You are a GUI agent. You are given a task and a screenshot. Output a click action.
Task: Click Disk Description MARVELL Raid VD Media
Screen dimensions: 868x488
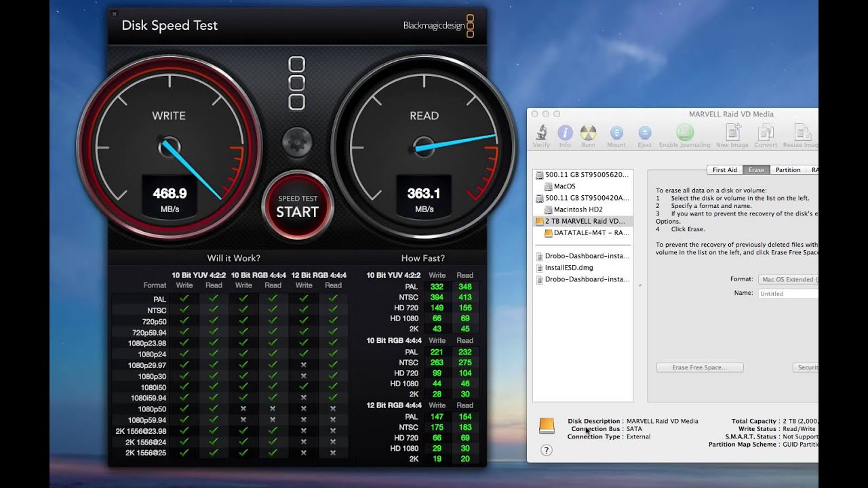click(633, 421)
